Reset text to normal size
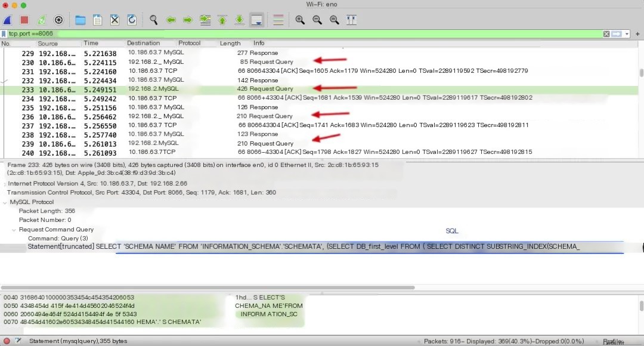Viewport: 644px width, 346px height. click(x=335, y=20)
